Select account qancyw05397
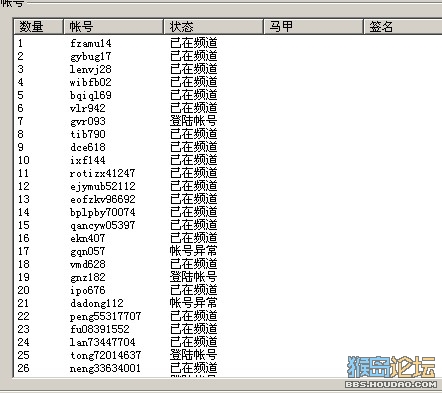The height and width of the screenshot is (393, 442). click(x=102, y=225)
